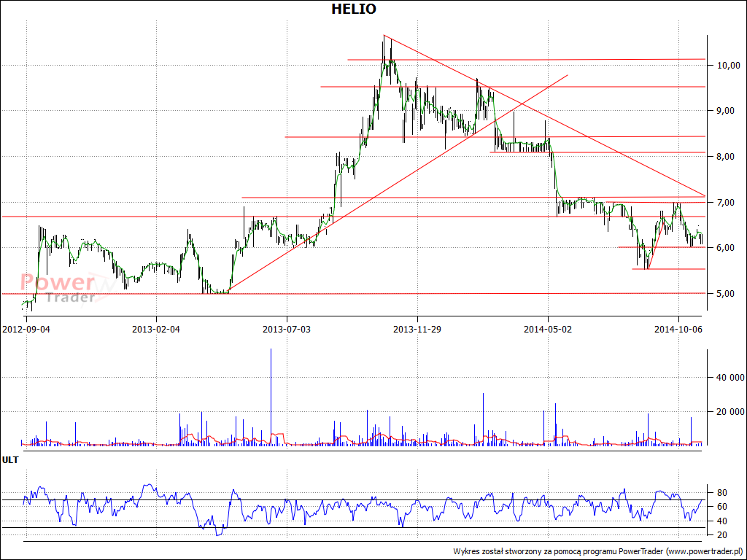Click the 40 oscillator axis label
This screenshot has width=747, height=560.
pos(721,521)
